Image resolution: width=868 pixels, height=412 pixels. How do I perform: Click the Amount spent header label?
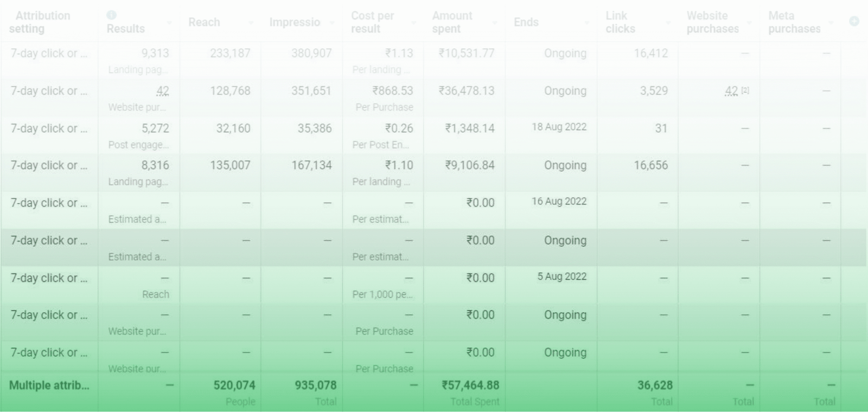click(x=452, y=22)
